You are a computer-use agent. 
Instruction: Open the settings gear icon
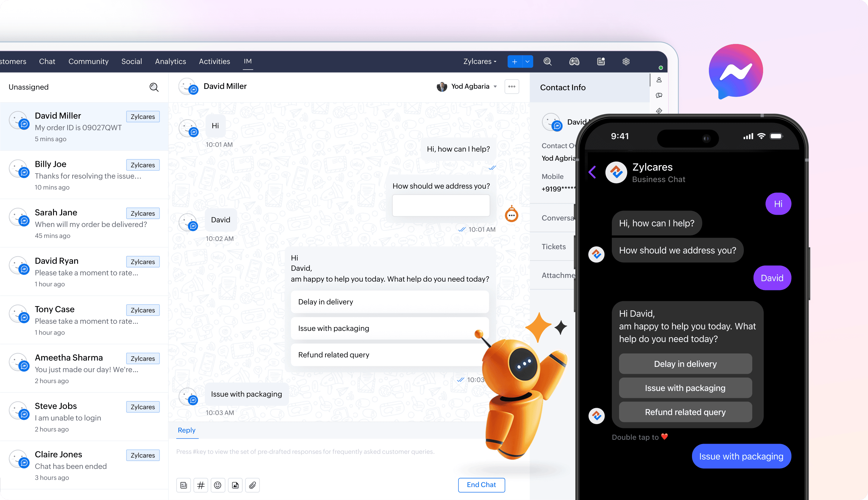(x=626, y=61)
